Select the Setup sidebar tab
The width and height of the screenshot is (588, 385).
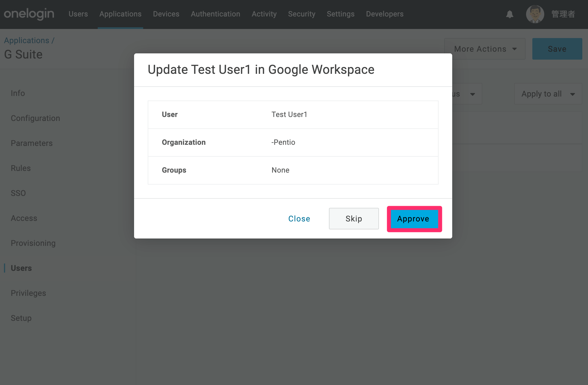click(21, 318)
